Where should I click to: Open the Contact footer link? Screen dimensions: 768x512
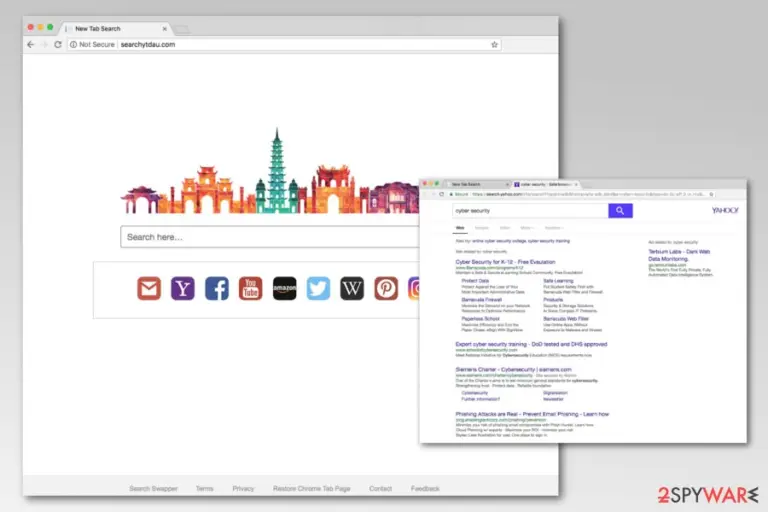pyautogui.click(x=381, y=488)
